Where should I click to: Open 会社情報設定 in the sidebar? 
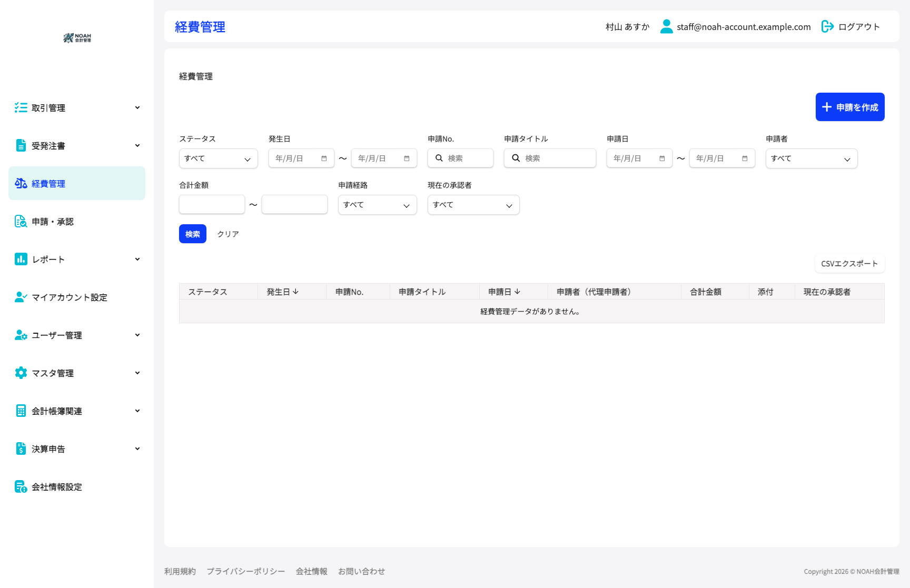click(x=77, y=486)
